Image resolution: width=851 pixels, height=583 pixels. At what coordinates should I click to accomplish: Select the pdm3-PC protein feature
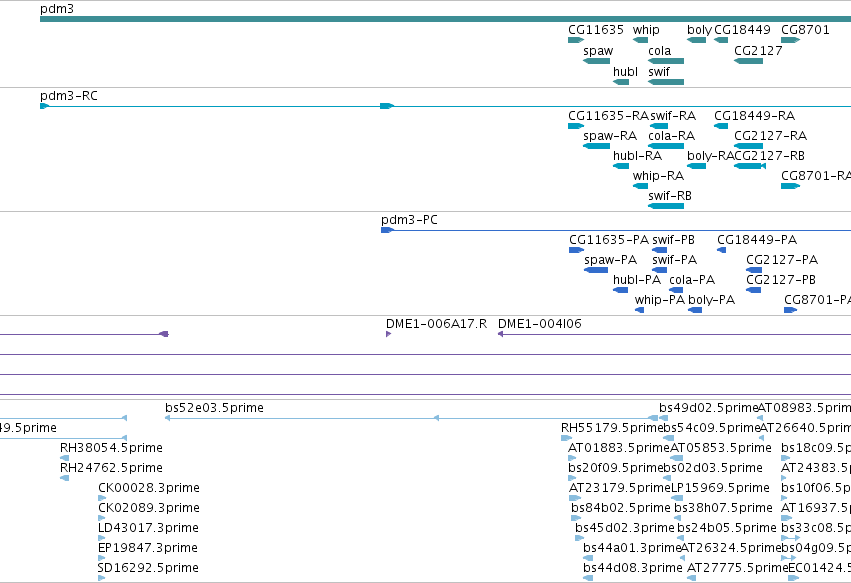click(x=616, y=230)
